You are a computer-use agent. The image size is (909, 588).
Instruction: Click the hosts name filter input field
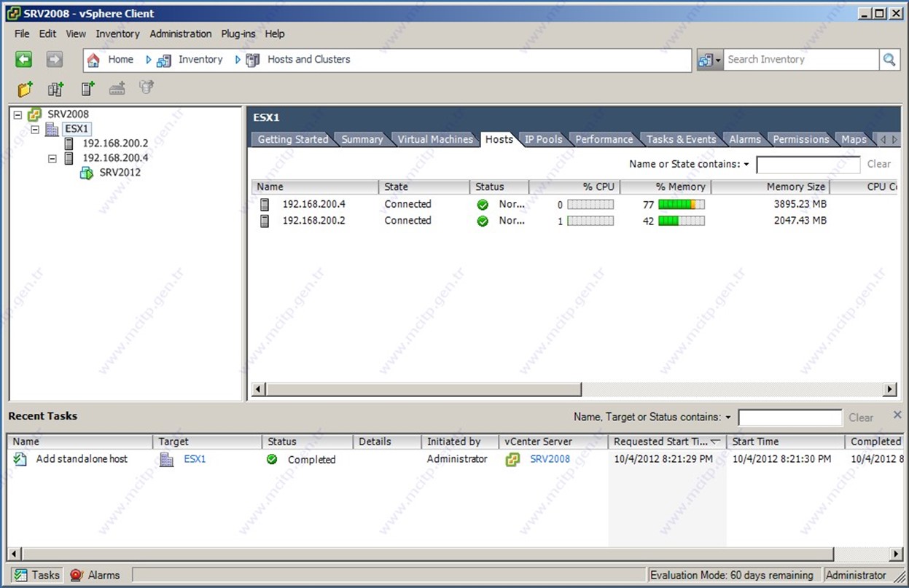(808, 165)
